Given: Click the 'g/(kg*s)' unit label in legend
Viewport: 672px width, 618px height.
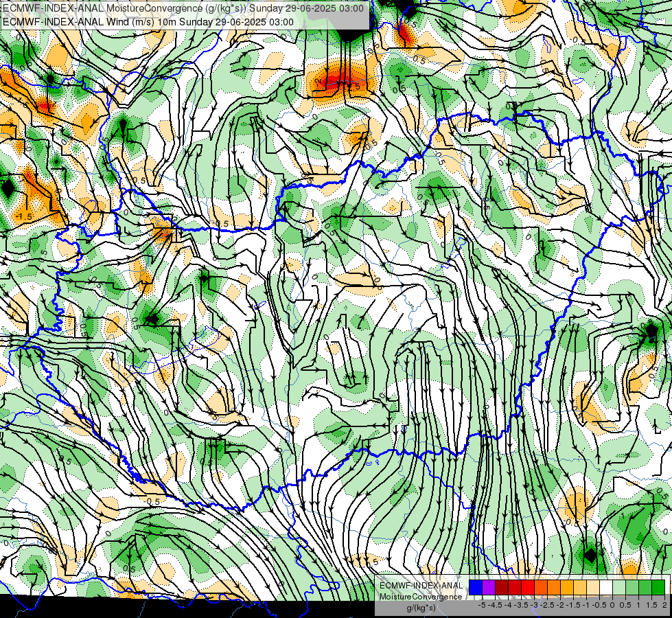Looking at the screenshot, I should tap(421, 608).
